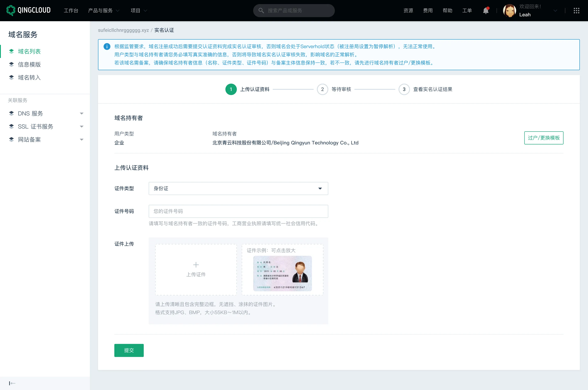Click the 提交 submit button
The image size is (588, 390).
(x=129, y=350)
